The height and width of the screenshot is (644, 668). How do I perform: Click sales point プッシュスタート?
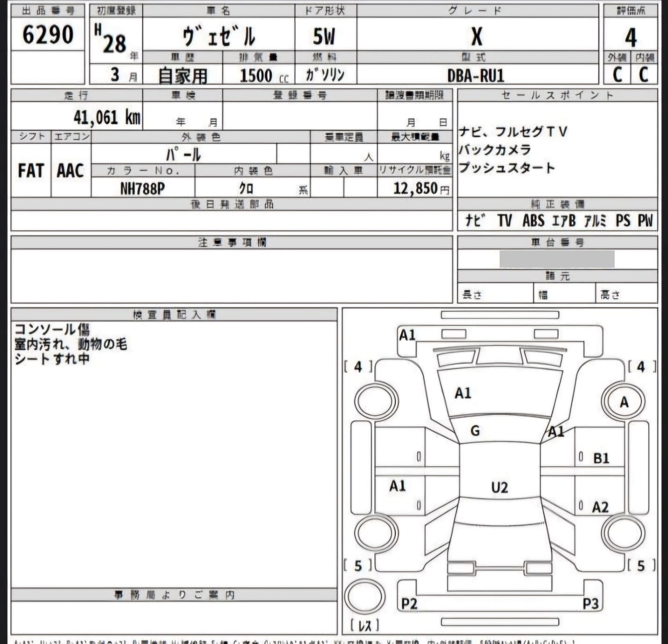[507, 168]
